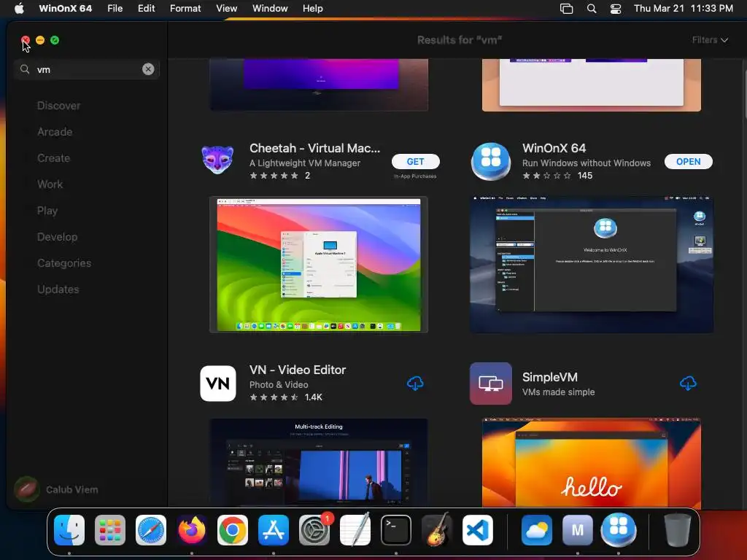Launch Firefox from the Dock
This screenshot has width=747, height=560.
click(x=192, y=530)
